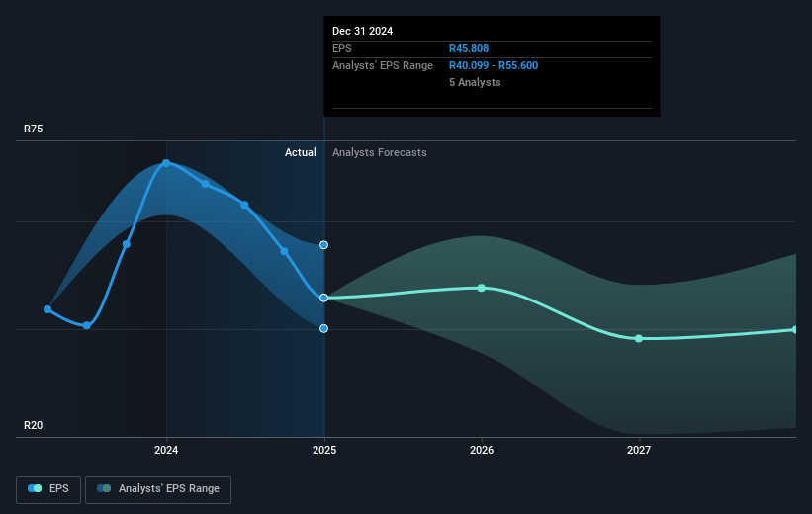Click the 5 Analysts text in tooltip
This screenshot has height=514, width=812.
475,82
